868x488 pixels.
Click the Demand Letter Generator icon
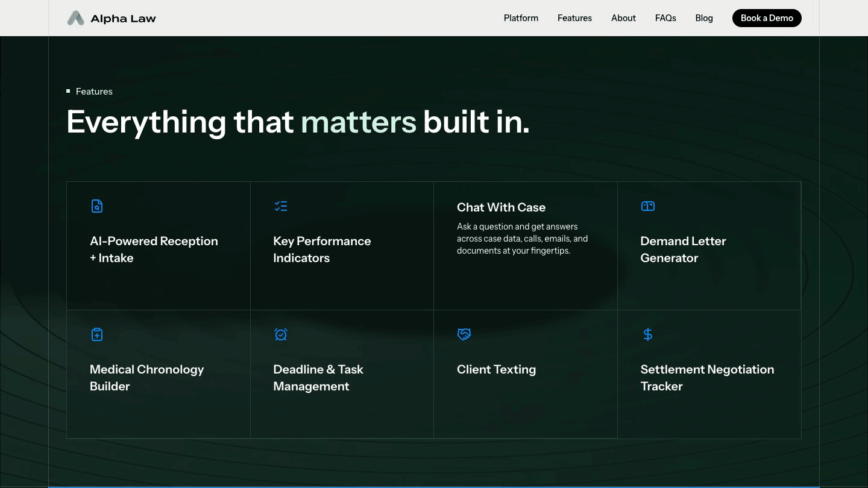click(x=648, y=206)
